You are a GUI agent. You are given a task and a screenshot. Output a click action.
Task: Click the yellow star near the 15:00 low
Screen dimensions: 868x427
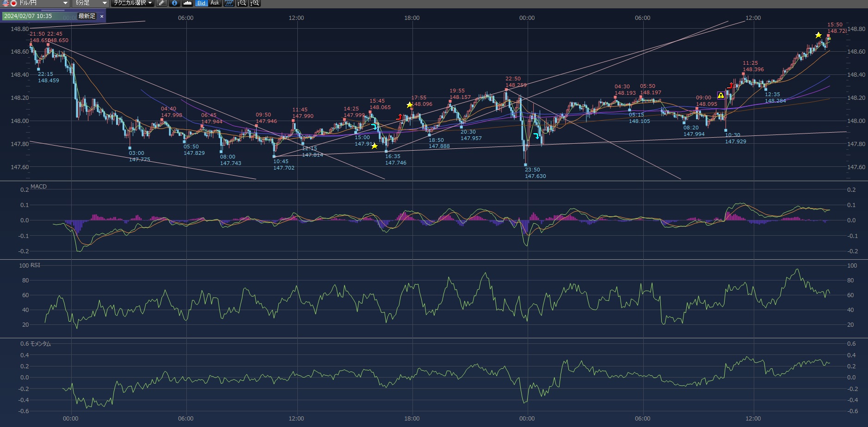click(x=375, y=146)
